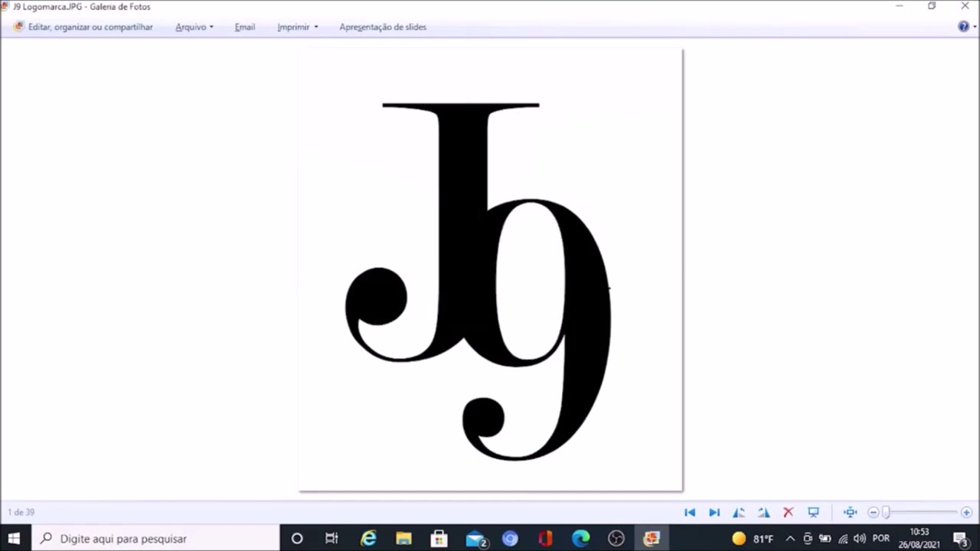
Task: Open Task View in taskbar
Action: pos(332,539)
